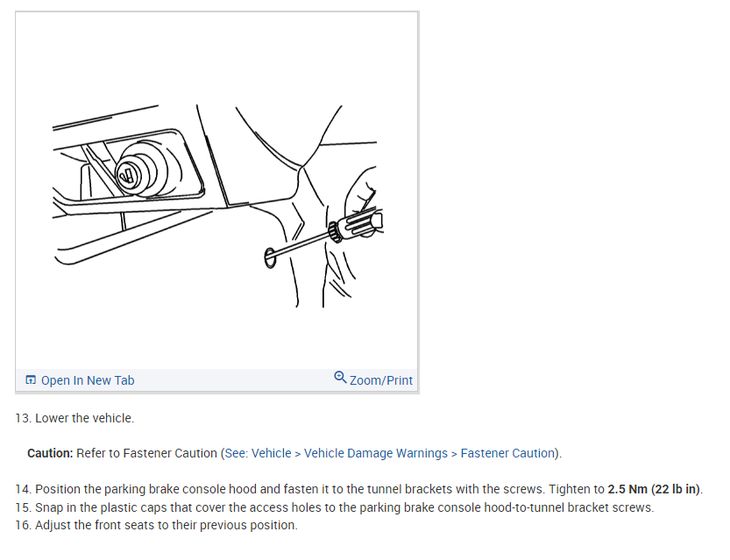Follow the Vehicle Damage Warnings link segment
The height and width of the screenshot is (560, 730).
tap(376, 453)
